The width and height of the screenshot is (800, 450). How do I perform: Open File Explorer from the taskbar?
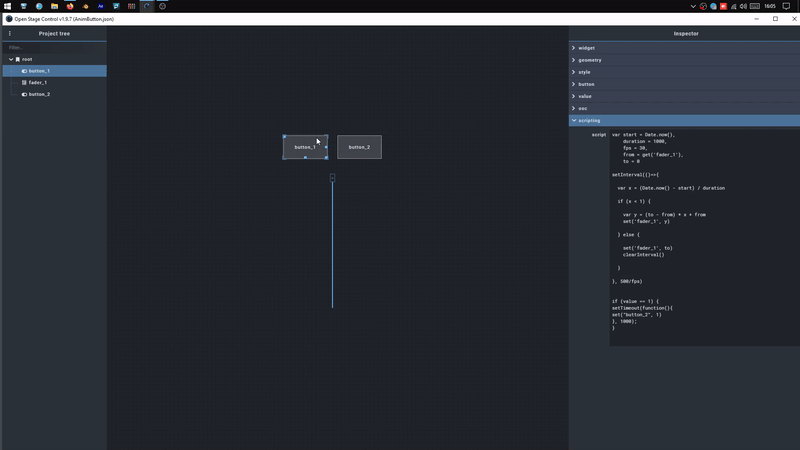point(54,6)
